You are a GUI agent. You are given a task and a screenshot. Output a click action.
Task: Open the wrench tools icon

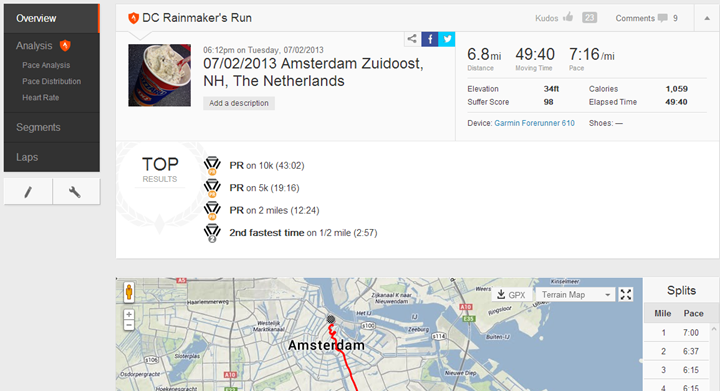[x=76, y=192]
